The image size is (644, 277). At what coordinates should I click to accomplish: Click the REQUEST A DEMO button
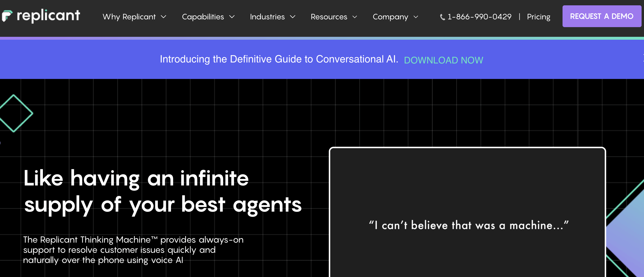[602, 16]
